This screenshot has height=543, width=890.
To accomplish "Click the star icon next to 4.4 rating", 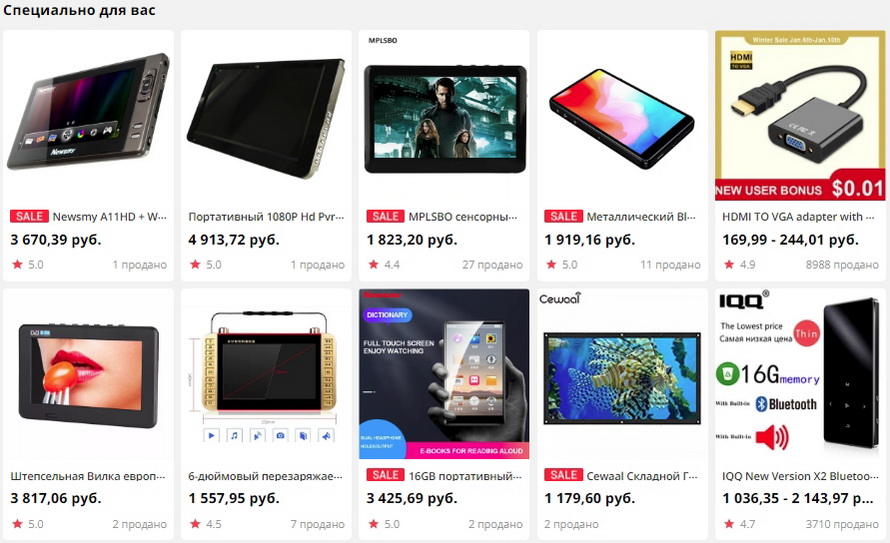I will pyautogui.click(x=373, y=264).
